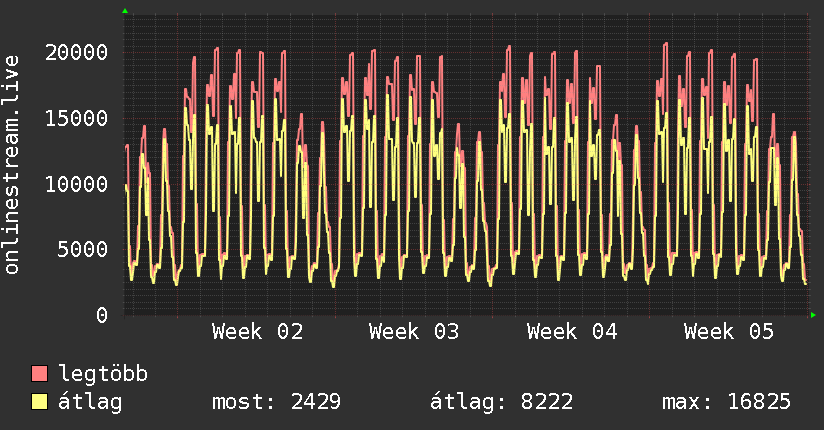Click the átlag: 8222 value
Screen dimensions: 824x430
(502, 402)
